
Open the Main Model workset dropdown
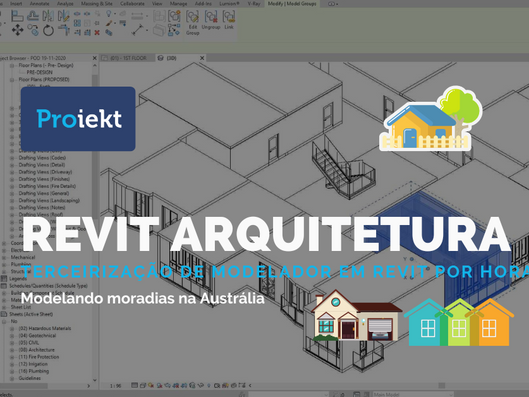tap(413, 394)
